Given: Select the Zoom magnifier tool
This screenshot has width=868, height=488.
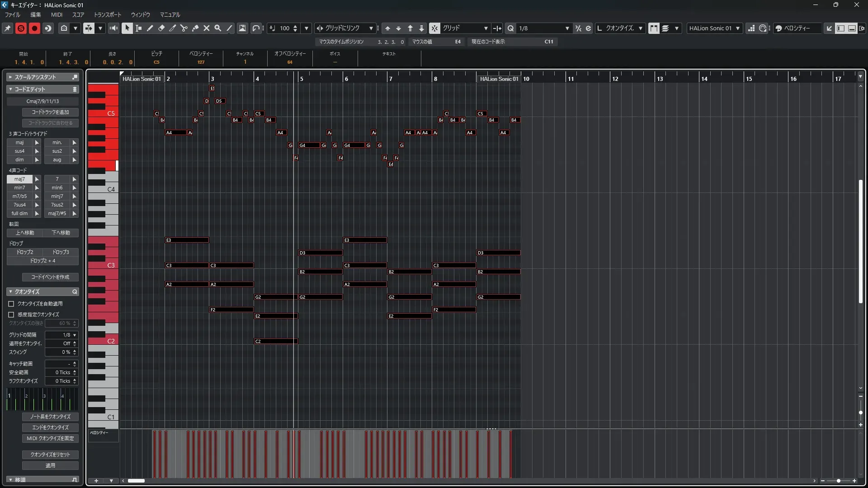Looking at the screenshot, I should tap(218, 28).
